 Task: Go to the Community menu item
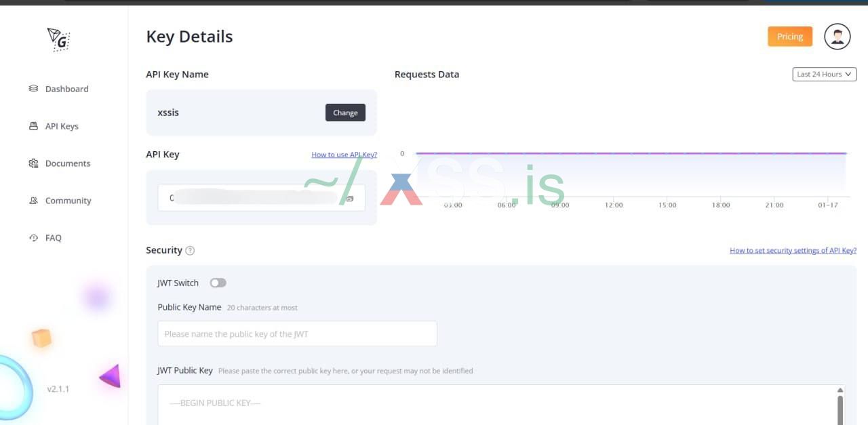point(68,201)
